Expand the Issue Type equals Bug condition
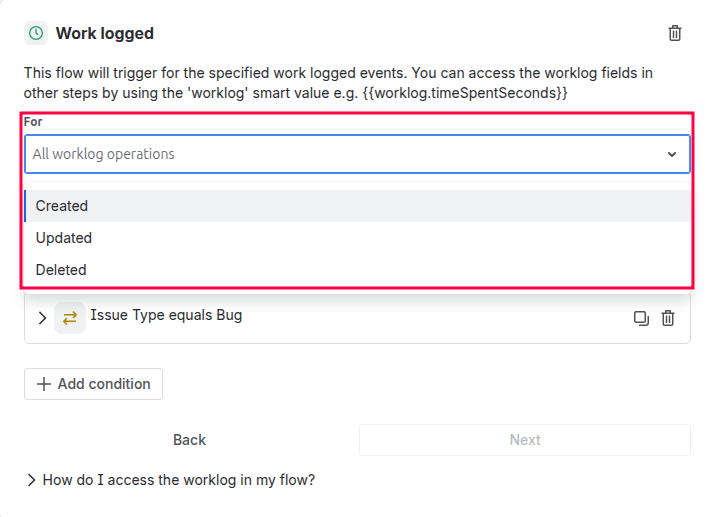708x517 pixels. (x=42, y=318)
